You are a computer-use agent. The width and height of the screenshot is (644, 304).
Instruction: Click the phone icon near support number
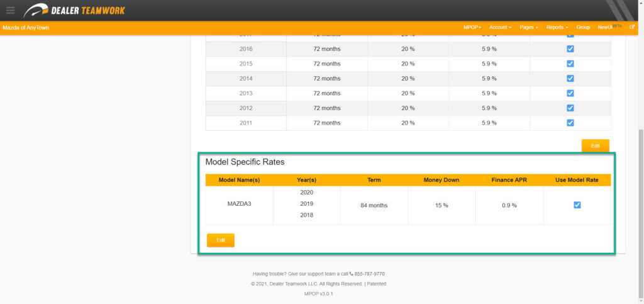352,274
